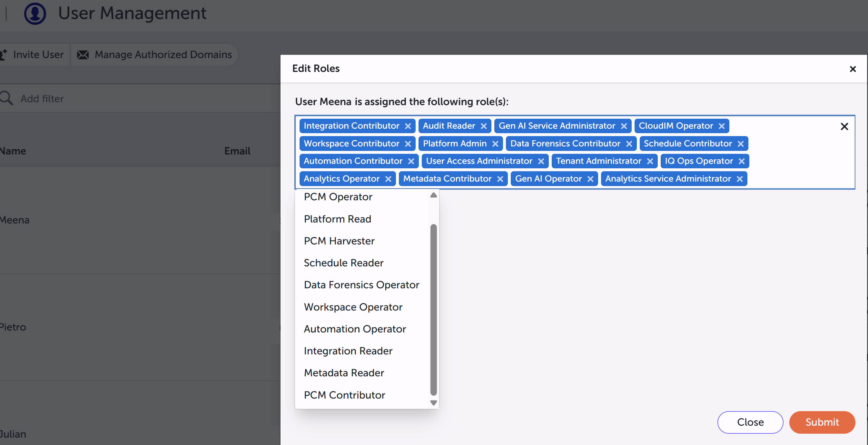The image size is (868, 445).
Task: Remove the Schedule Contributor role tag
Action: point(740,144)
